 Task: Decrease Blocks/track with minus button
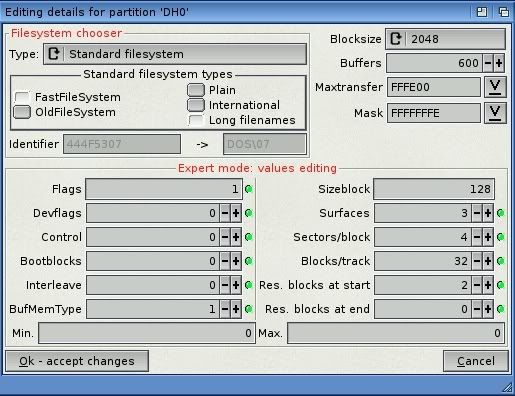(477, 261)
